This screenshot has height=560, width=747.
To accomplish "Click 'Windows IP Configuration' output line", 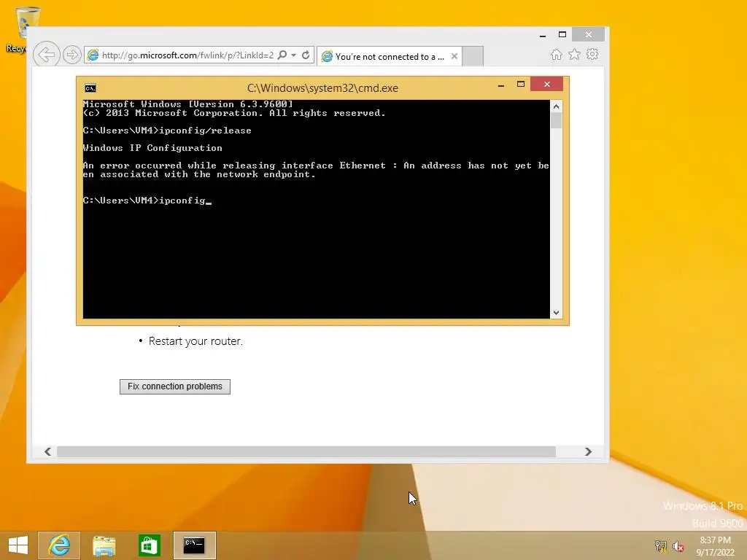I will (152, 148).
